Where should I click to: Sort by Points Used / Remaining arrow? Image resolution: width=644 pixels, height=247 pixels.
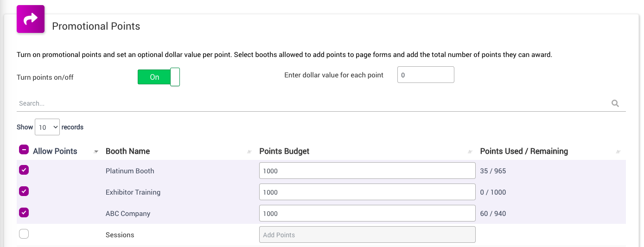click(618, 152)
